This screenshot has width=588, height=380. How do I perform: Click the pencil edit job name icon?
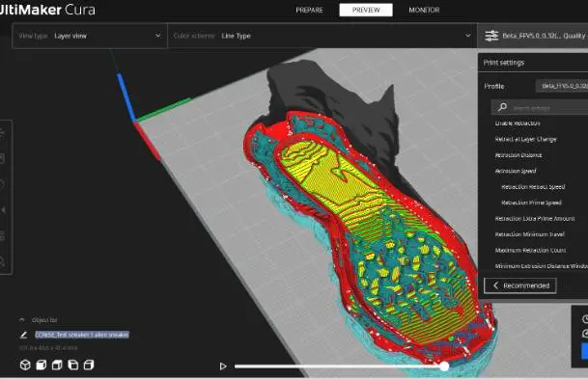click(x=23, y=335)
